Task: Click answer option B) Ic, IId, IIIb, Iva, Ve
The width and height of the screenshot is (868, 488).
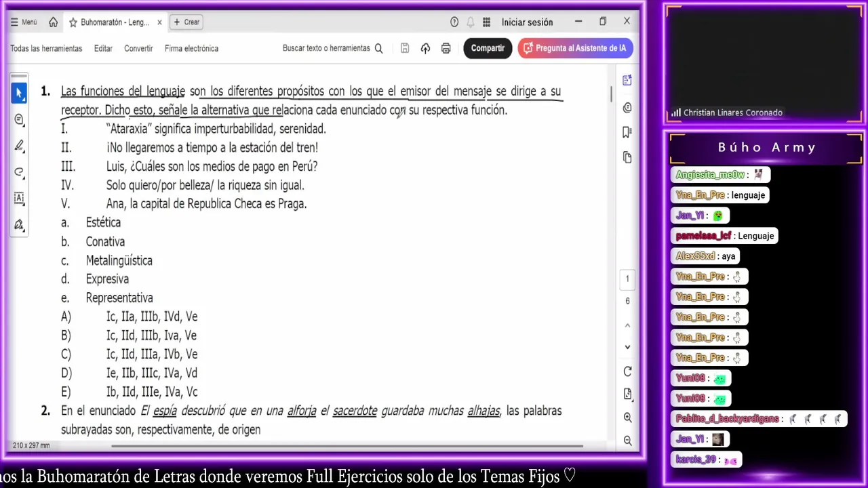Action: [129, 335]
